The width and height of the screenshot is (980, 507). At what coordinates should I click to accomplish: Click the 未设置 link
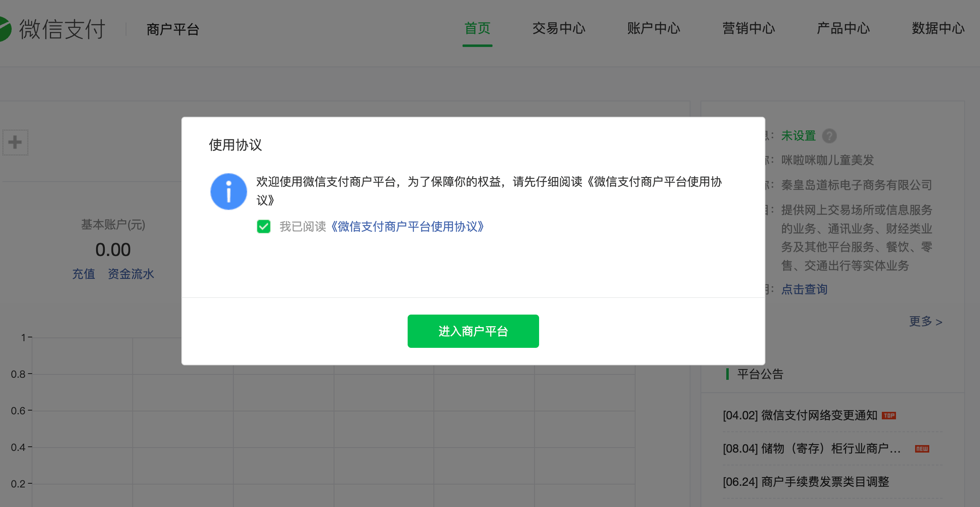[x=799, y=136]
